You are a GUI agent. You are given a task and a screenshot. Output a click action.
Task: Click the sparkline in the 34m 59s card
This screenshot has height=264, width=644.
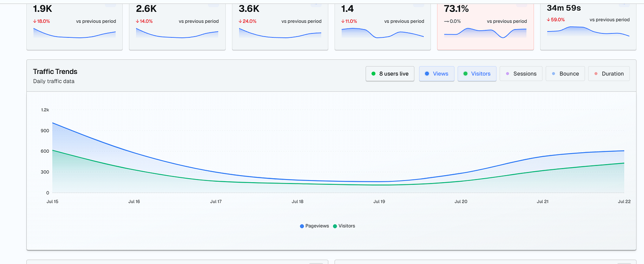pos(588,32)
